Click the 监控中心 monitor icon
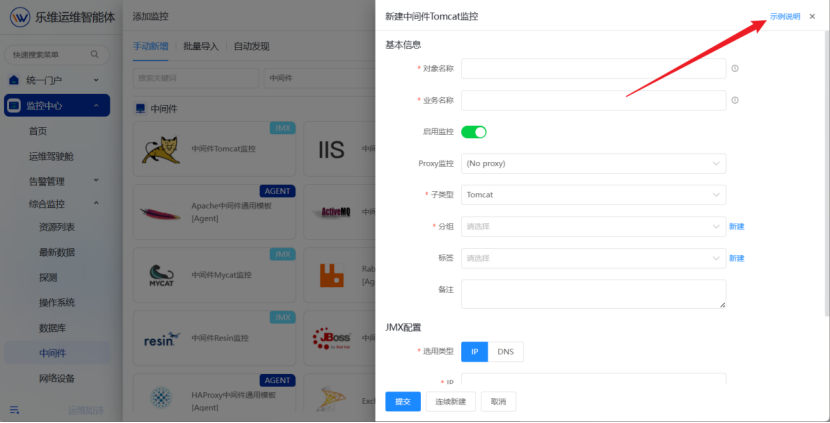Image resolution: width=830 pixels, height=423 pixels. [14, 106]
